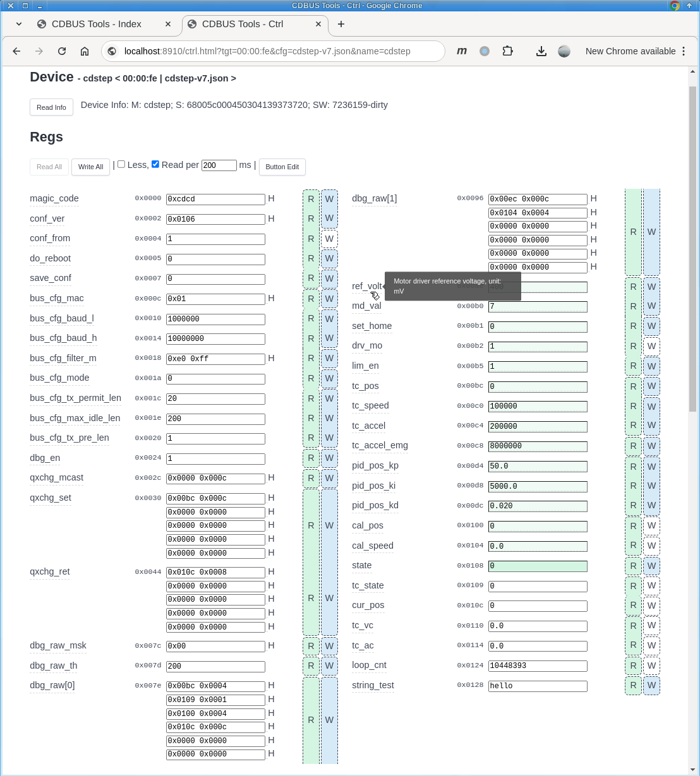View site information for localhost
This screenshot has width=700, height=776.
(x=112, y=51)
